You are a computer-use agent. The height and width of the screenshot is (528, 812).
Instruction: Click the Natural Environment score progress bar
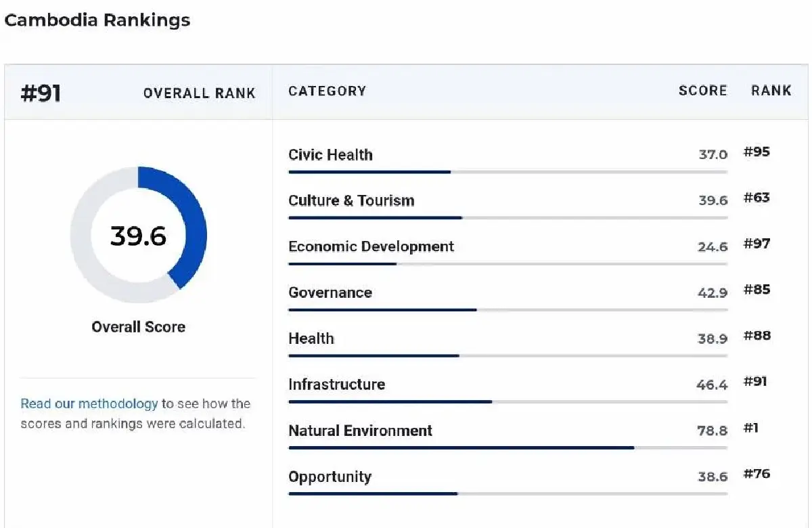(508, 447)
